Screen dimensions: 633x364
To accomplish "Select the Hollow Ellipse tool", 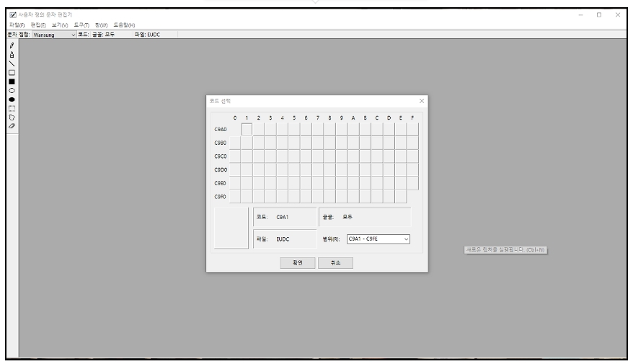I will (x=12, y=90).
